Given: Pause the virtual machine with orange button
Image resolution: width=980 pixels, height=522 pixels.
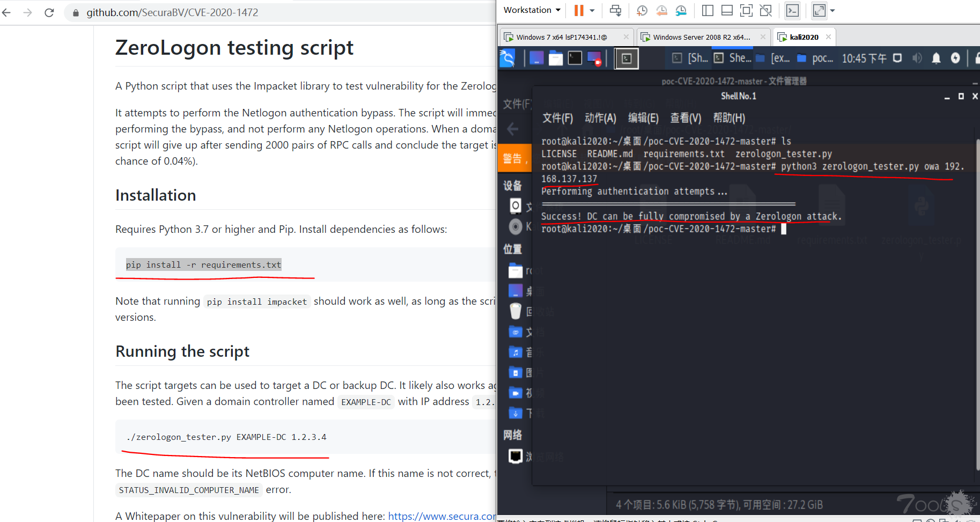Looking at the screenshot, I should click(579, 10).
